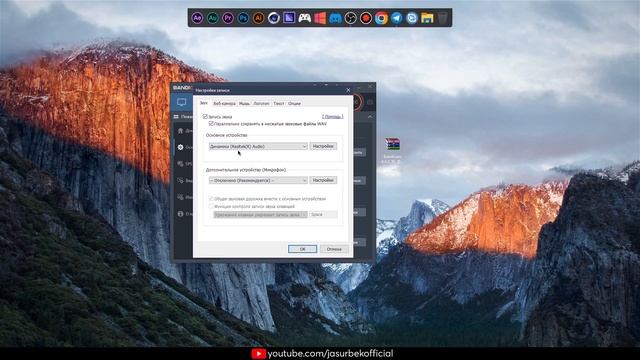
Task: Switch to the 'Логотип' tab
Action: point(261,103)
